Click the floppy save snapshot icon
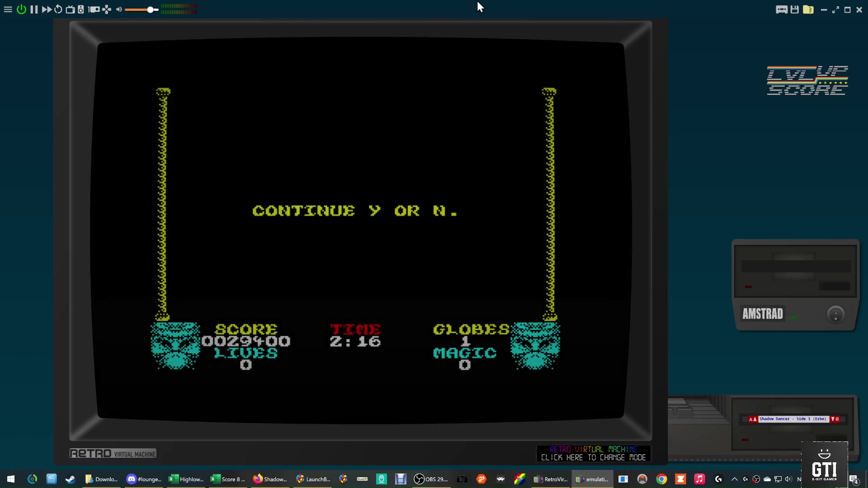The image size is (868, 488). pyautogui.click(x=794, y=9)
